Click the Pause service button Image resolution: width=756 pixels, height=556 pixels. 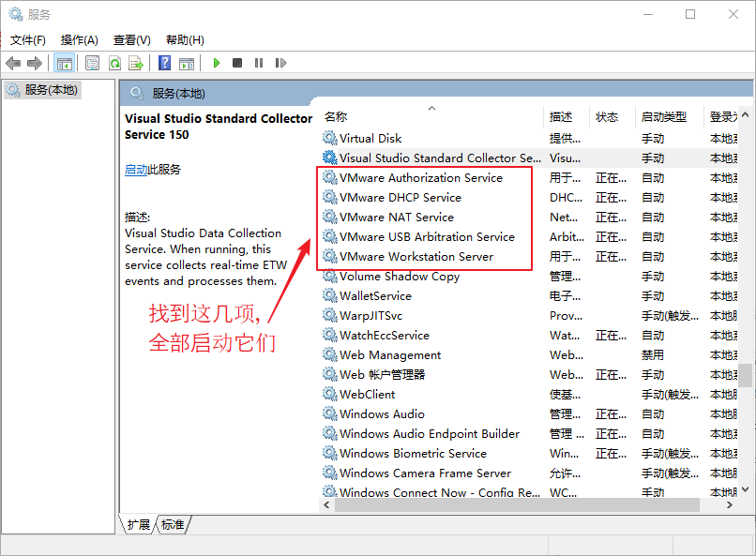[x=259, y=63]
